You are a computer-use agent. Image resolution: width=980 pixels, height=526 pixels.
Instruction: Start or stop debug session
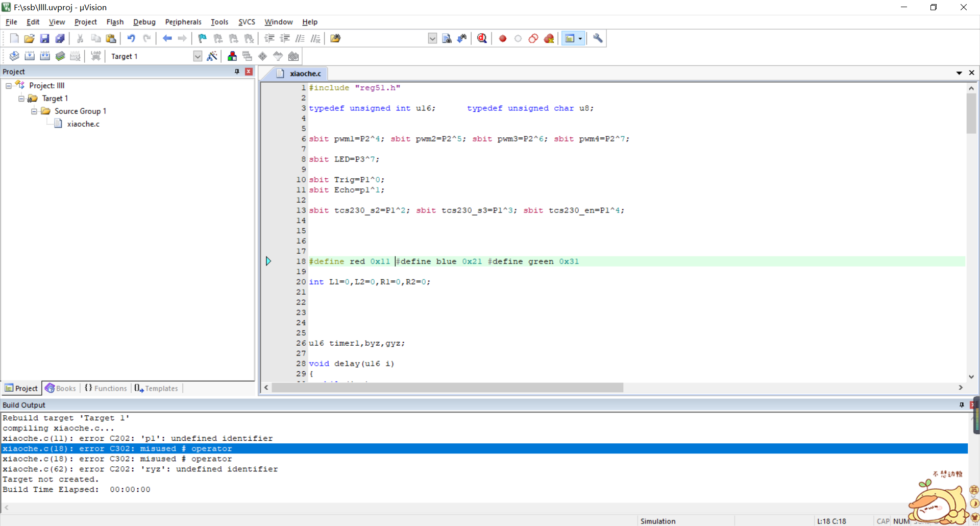(482, 38)
